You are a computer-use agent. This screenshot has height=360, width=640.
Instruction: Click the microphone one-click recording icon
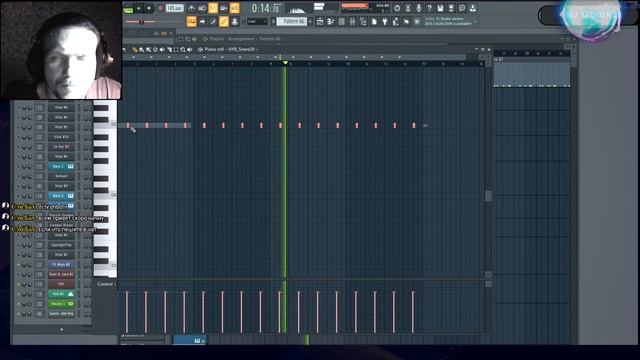[x=419, y=8]
